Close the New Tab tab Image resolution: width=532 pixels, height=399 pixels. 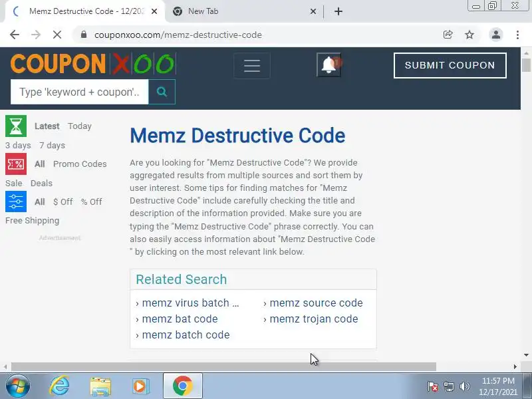point(313,11)
